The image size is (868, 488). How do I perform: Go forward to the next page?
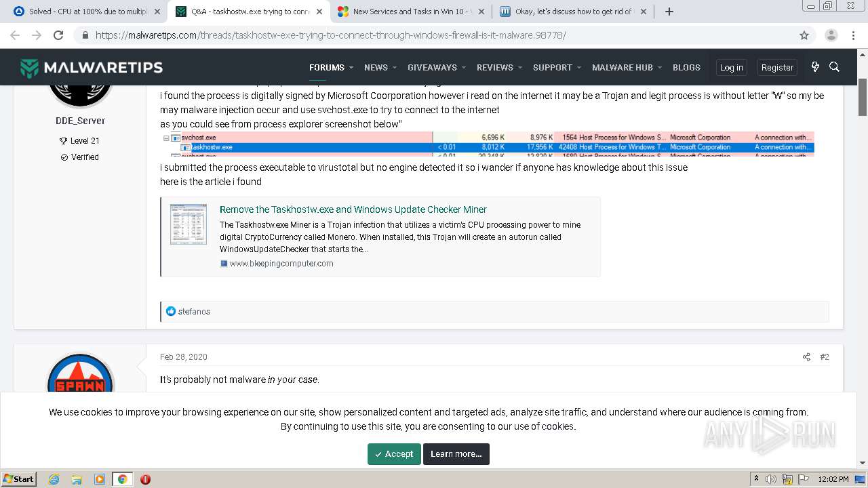pyautogui.click(x=37, y=35)
